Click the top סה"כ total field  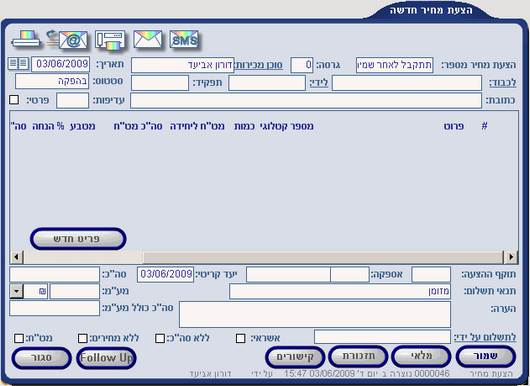[54, 274]
